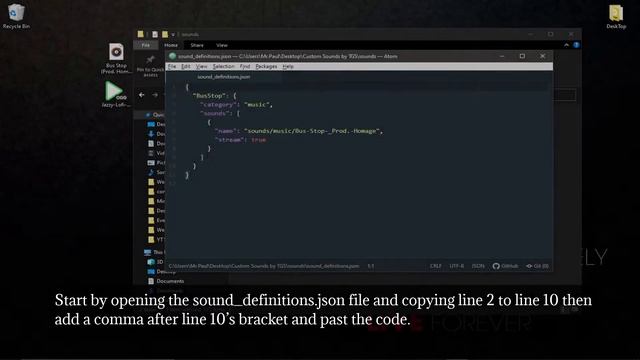This screenshot has height=360, width=640.
Task: Click File Explorer's back arrow
Action: click(x=142, y=95)
